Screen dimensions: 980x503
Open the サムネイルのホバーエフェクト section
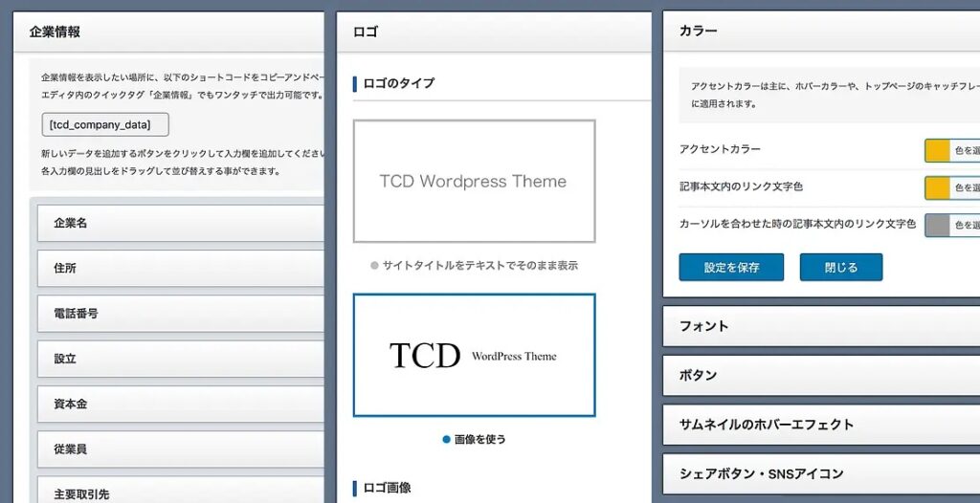click(821, 425)
